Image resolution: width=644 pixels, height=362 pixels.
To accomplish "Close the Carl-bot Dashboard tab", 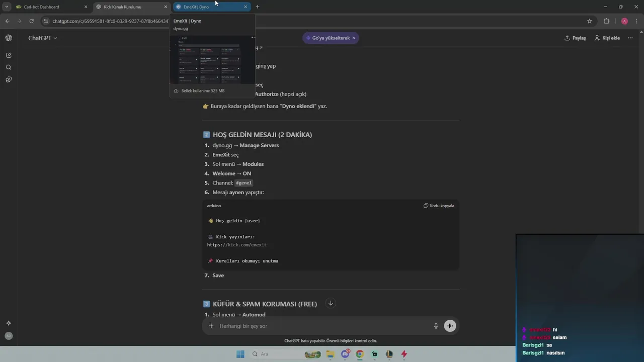I will (x=86, y=7).
